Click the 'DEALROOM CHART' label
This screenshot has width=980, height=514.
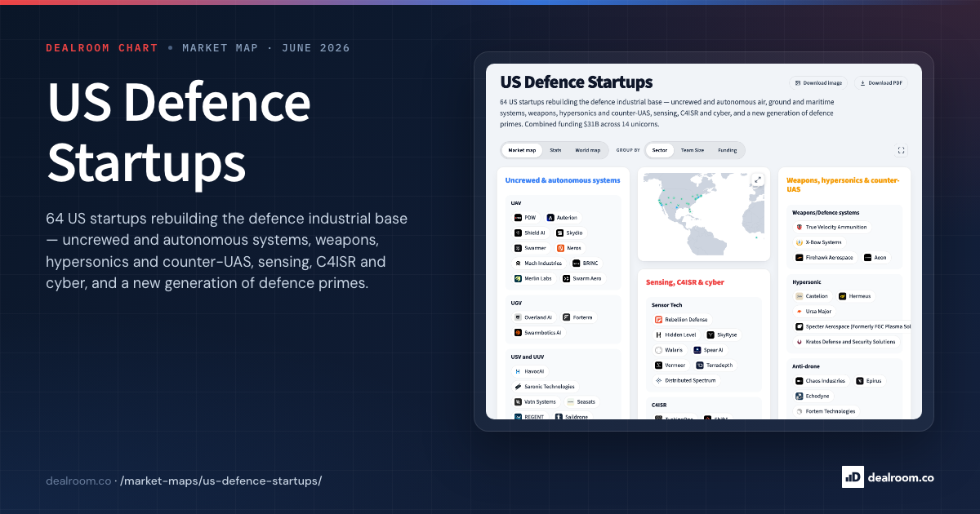pos(102,48)
